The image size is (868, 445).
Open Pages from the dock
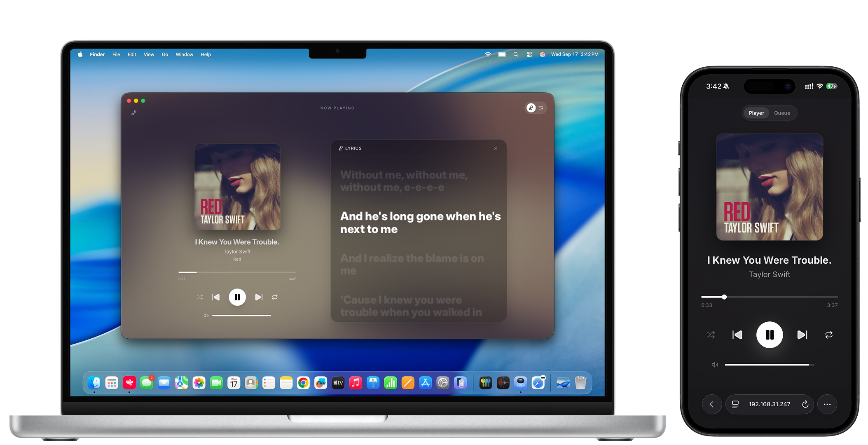click(x=408, y=383)
